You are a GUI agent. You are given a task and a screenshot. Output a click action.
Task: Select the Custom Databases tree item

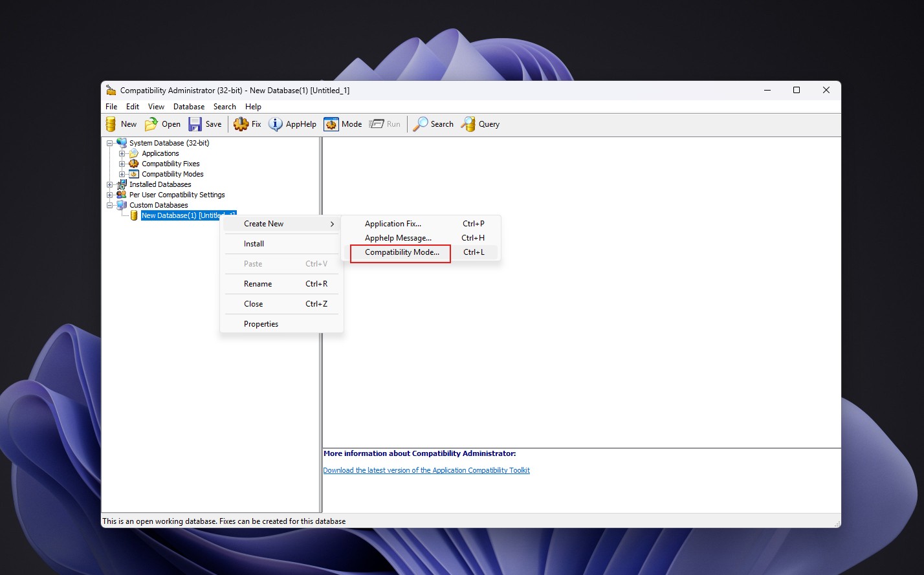159,205
